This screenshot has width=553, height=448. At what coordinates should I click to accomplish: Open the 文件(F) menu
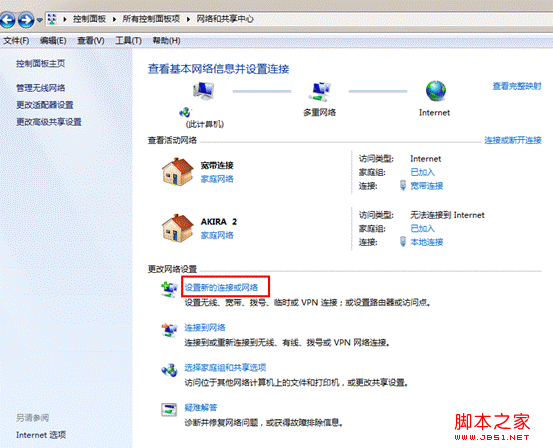pos(16,41)
